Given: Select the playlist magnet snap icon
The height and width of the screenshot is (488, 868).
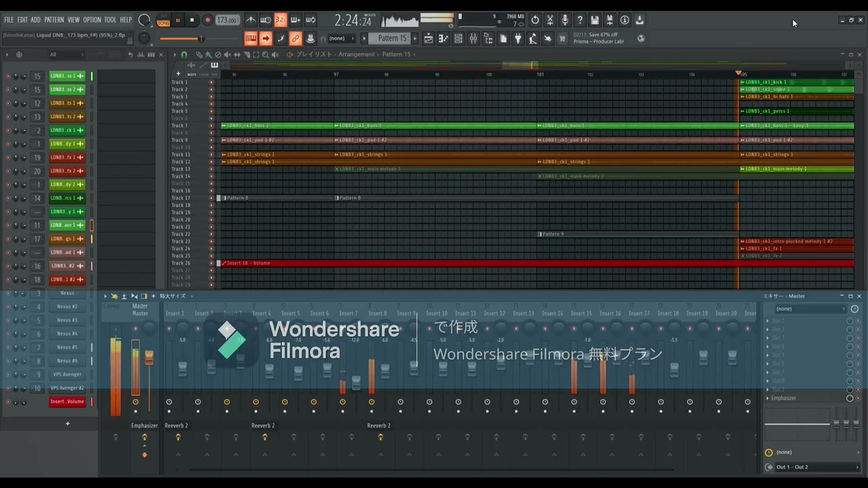Looking at the screenshot, I should tap(184, 54).
